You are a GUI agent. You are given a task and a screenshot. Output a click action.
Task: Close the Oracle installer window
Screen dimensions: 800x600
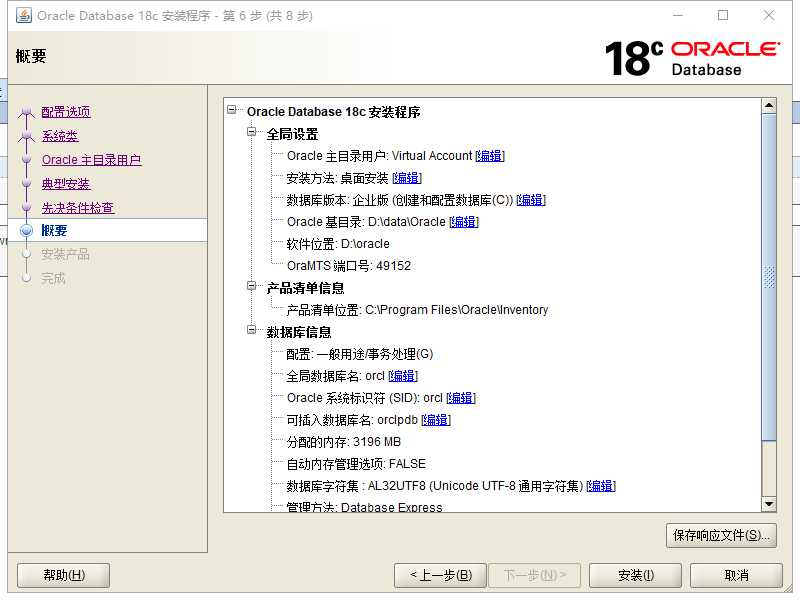769,15
